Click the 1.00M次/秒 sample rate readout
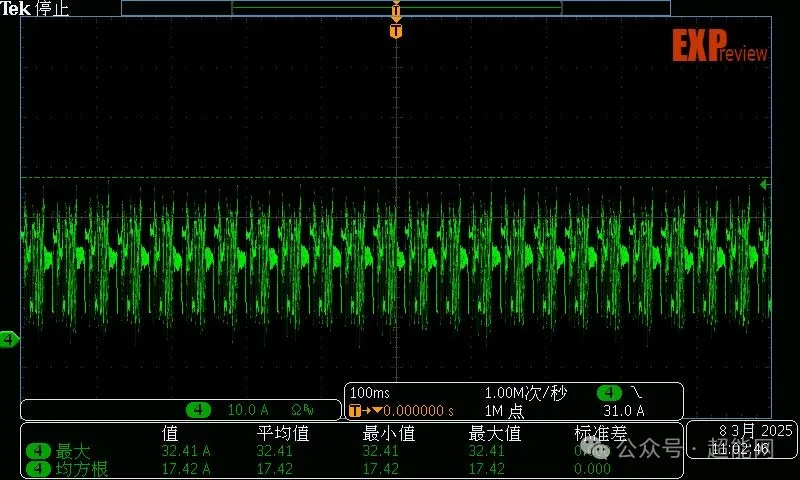This screenshot has width=800, height=480. click(x=525, y=394)
